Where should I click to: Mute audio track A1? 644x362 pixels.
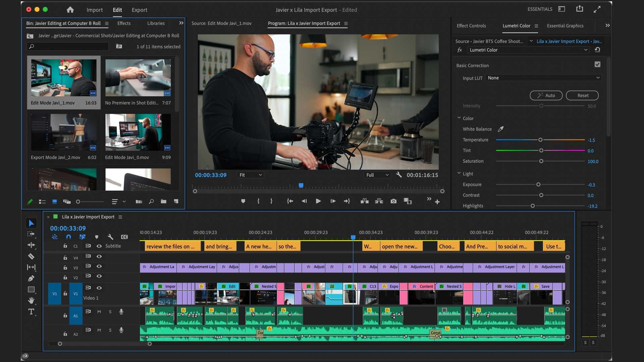(x=99, y=312)
